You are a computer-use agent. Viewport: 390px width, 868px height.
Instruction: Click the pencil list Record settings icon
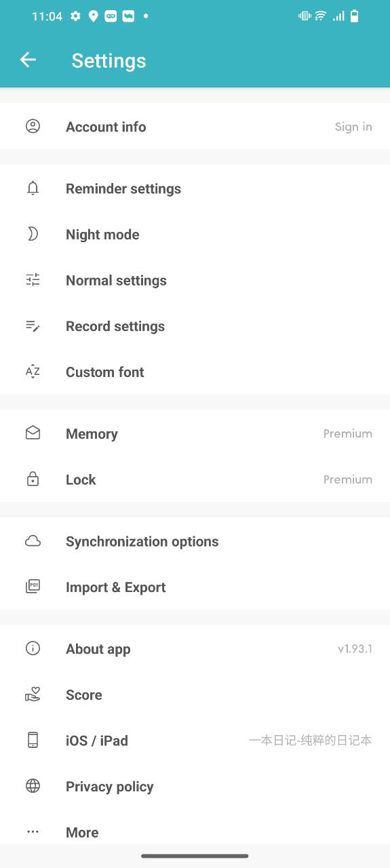coord(33,325)
